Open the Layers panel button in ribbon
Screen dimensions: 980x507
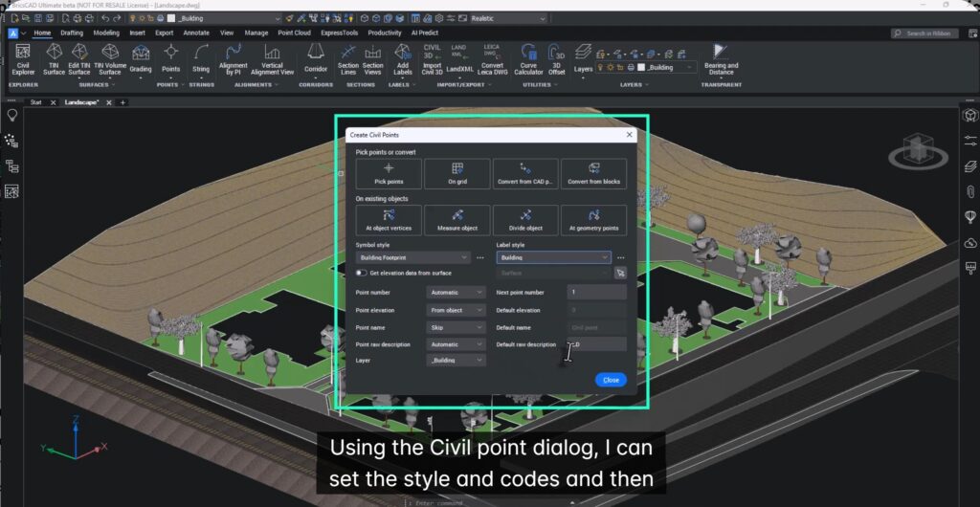[583, 61]
